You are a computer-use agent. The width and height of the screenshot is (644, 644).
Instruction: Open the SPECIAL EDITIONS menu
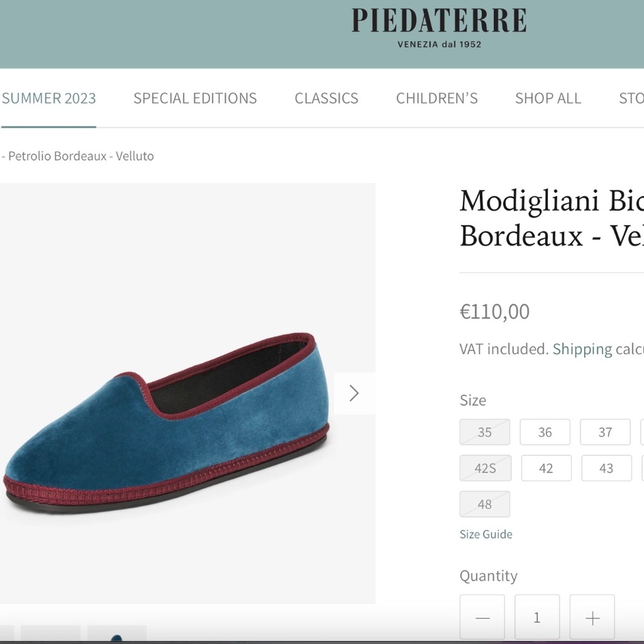tap(194, 98)
